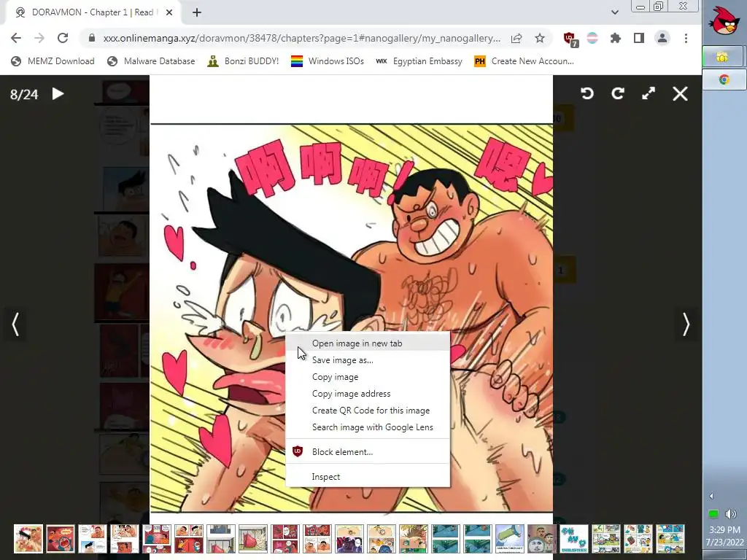
Task: Choose Copy image from context menu
Action: pyautogui.click(x=368, y=377)
